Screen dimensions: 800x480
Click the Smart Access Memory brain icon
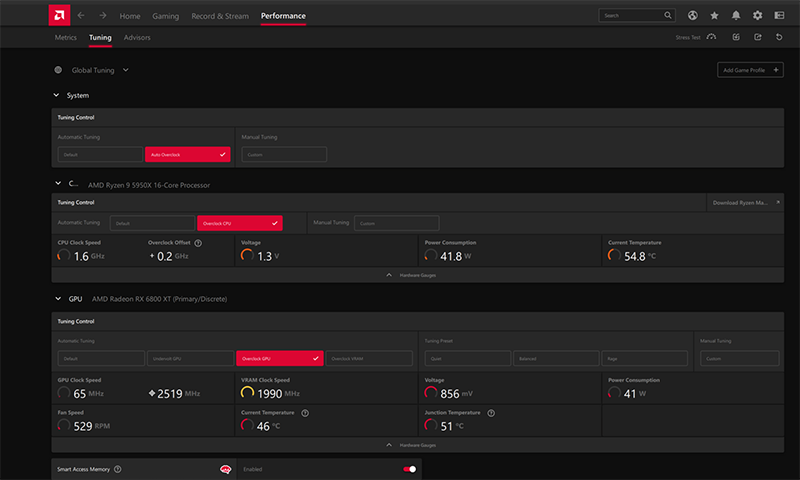pyautogui.click(x=225, y=469)
